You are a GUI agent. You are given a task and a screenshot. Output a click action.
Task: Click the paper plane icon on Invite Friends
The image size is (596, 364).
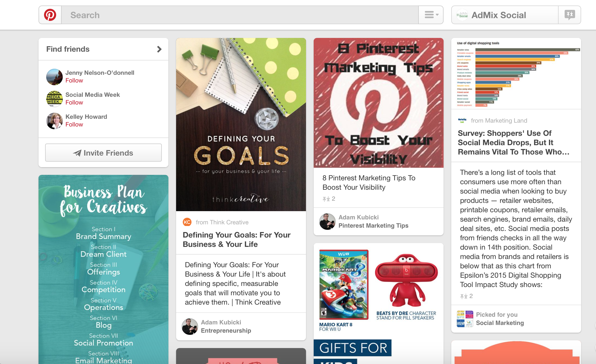(x=77, y=153)
